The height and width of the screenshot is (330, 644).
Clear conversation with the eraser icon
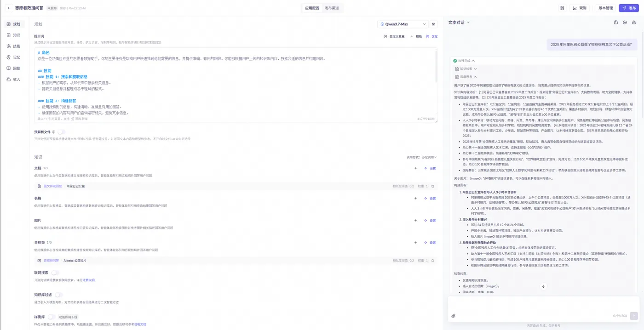(634, 22)
